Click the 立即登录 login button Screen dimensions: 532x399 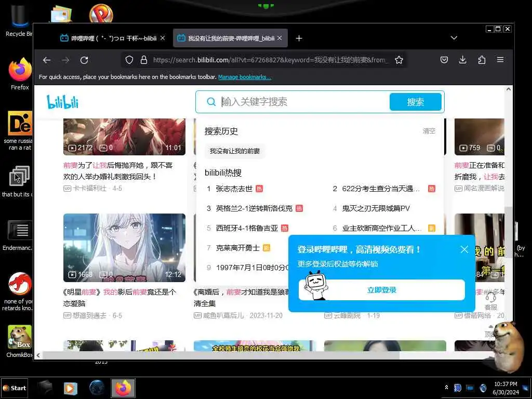pos(382,290)
